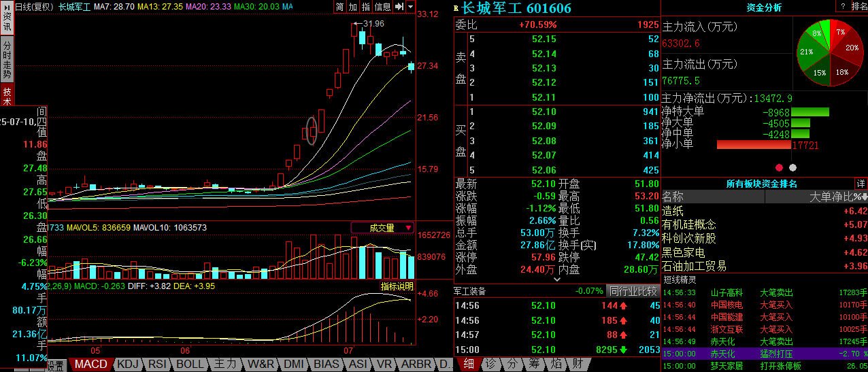Screen dimensions: 868x372
Task: Select the MACD indicator tab
Action: pyautogui.click(x=90, y=365)
